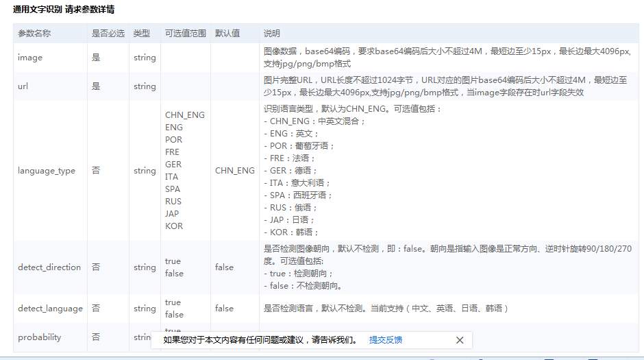Select the 可选值范围 column header
644x360 pixels.
(185, 34)
